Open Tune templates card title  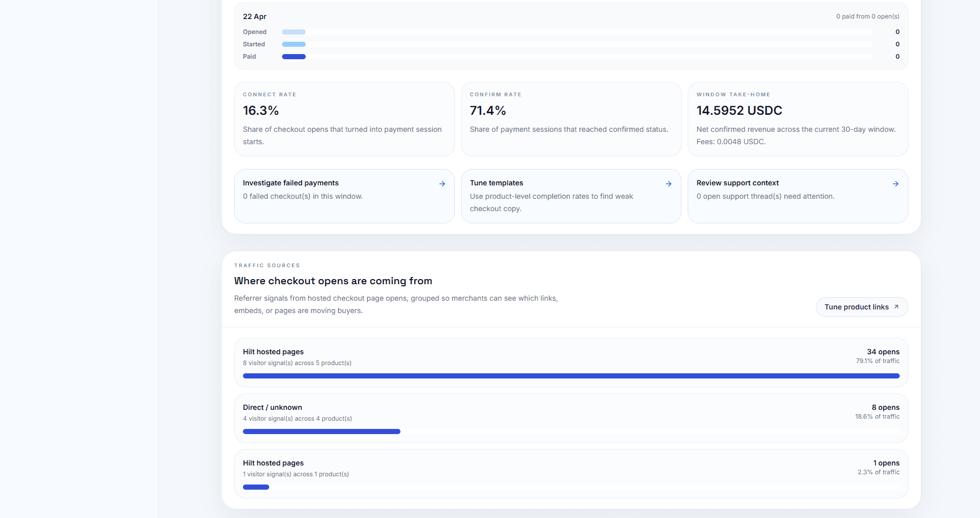(x=496, y=183)
